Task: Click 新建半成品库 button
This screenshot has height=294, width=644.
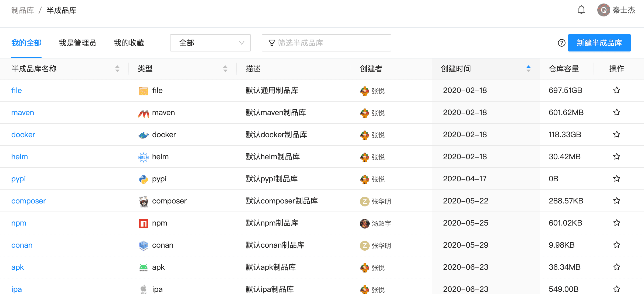Action: [x=599, y=43]
